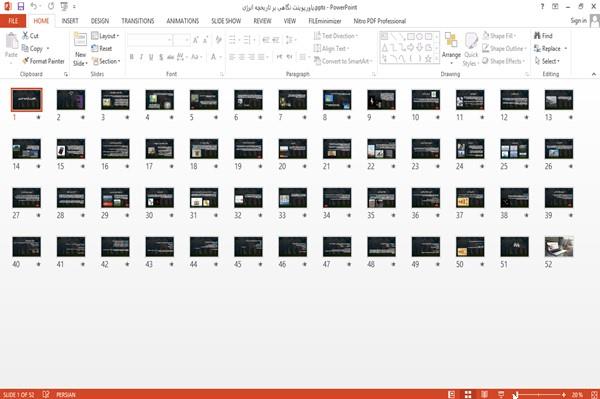Toggle Text Shadow formatting
The height and width of the screenshot is (399, 600).
(161, 57)
